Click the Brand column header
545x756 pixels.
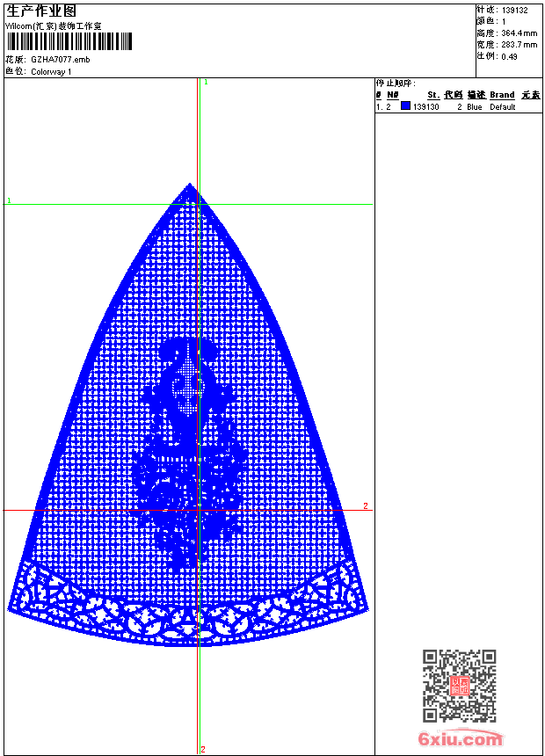[x=502, y=95]
